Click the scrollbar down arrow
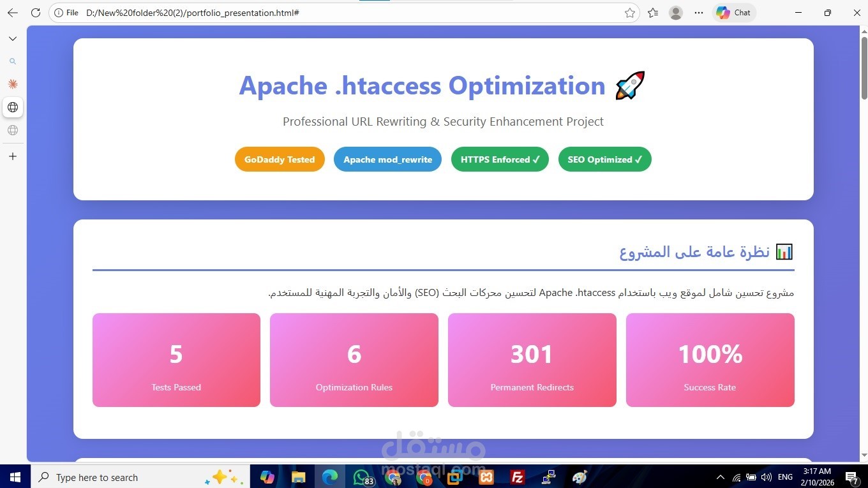The height and width of the screenshot is (488, 868). point(864,455)
